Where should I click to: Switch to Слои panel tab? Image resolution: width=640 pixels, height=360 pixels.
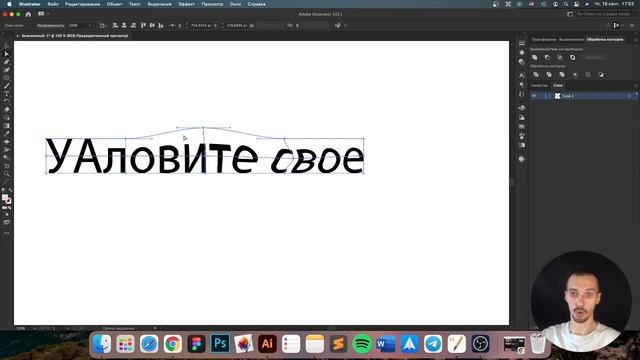(x=558, y=85)
